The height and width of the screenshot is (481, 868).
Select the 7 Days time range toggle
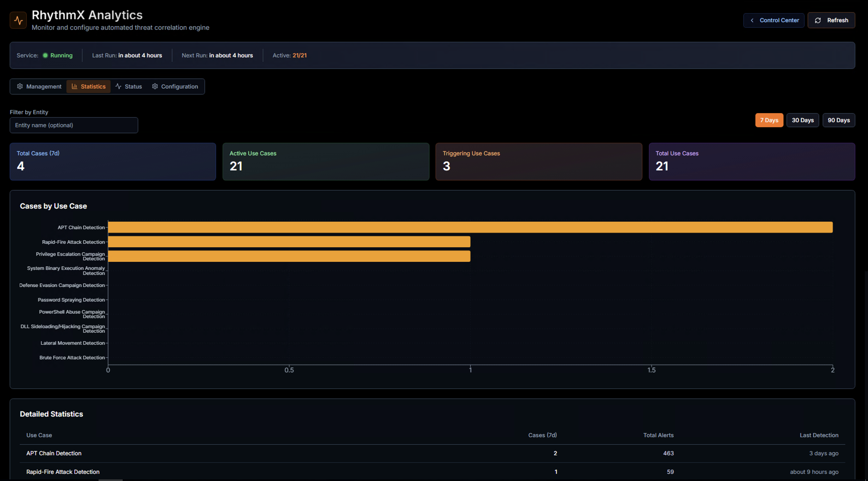click(769, 120)
